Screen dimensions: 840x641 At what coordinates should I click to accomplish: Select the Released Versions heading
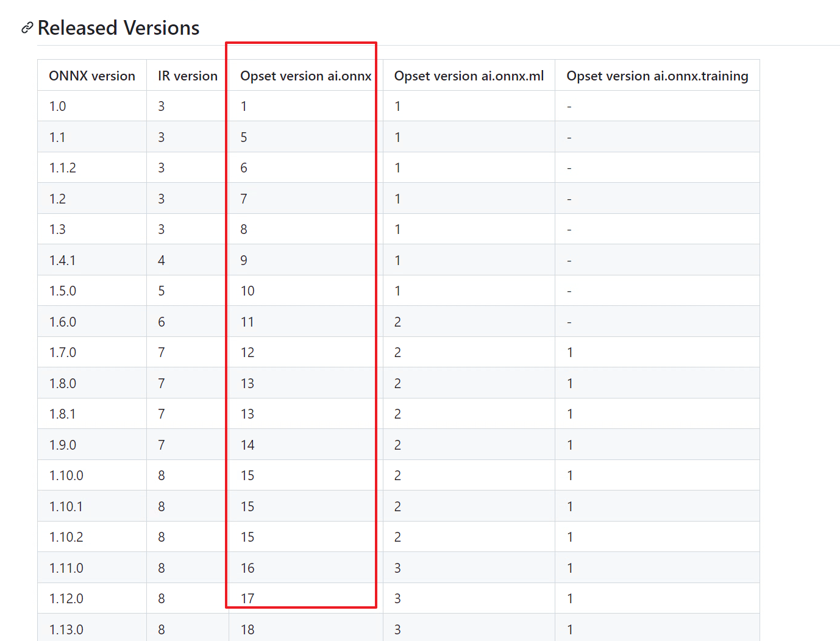coord(118,27)
